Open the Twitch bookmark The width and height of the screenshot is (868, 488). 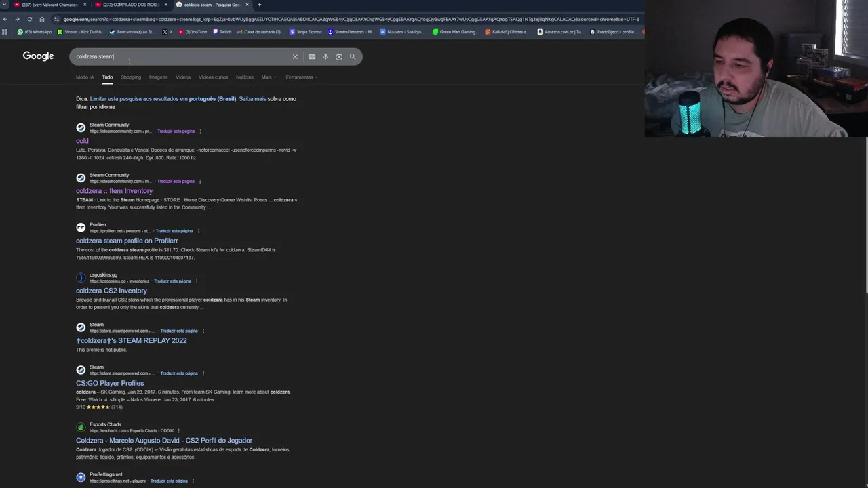(x=222, y=32)
